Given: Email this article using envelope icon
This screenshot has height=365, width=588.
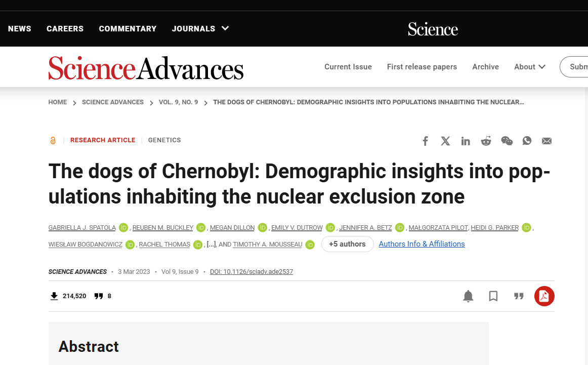Looking at the screenshot, I should [547, 141].
